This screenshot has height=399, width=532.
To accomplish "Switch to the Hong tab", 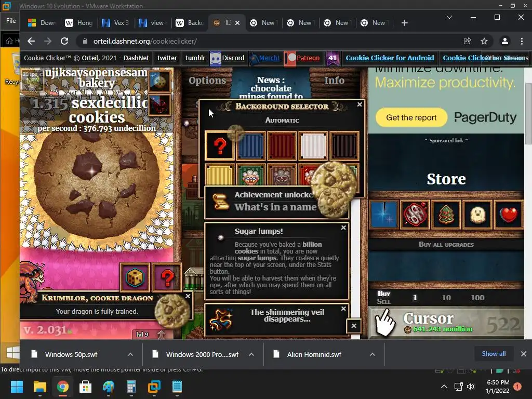I will 79,23.
